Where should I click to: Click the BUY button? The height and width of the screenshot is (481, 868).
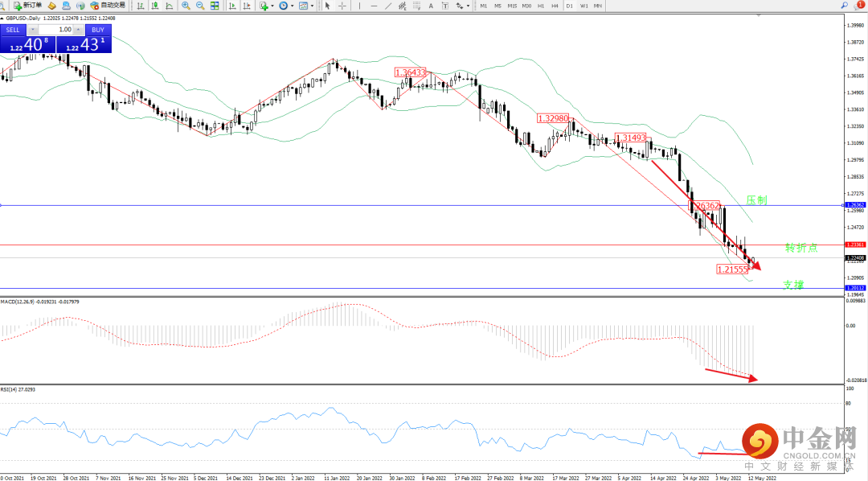click(x=98, y=30)
